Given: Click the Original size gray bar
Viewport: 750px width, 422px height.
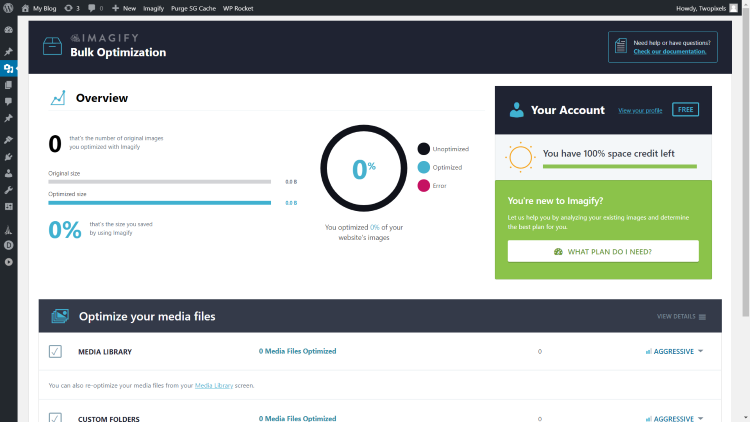Looking at the screenshot, I should [x=159, y=182].
